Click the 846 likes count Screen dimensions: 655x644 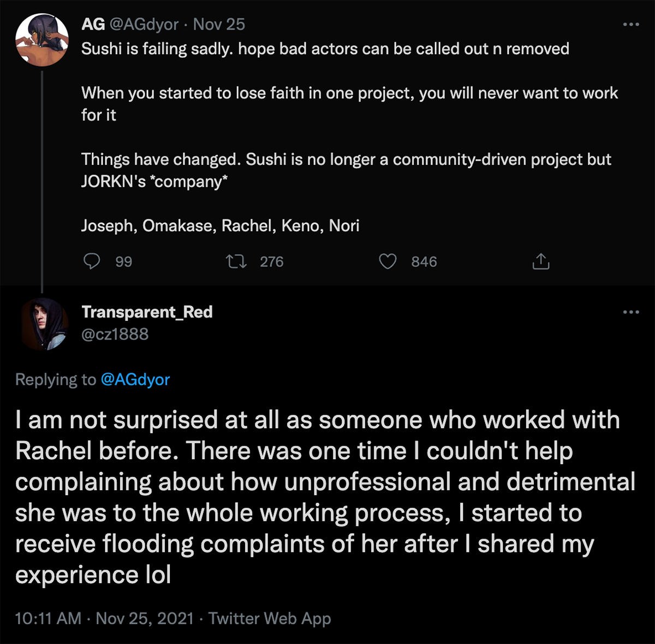coord(424,262)
